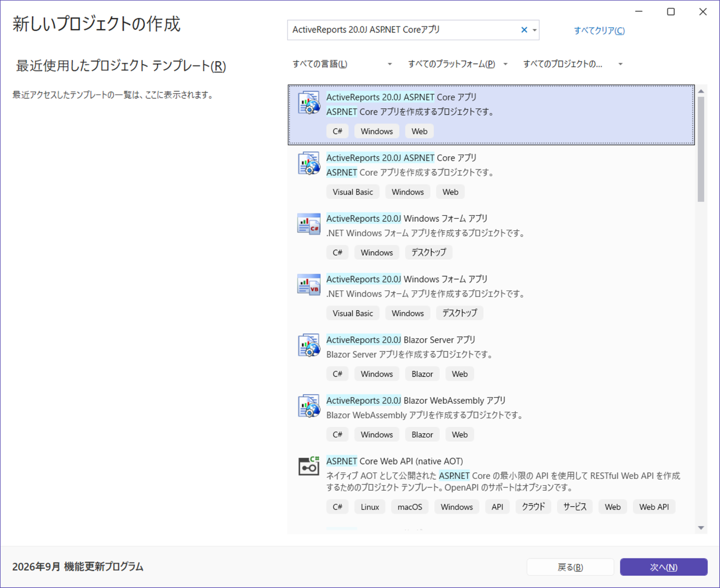Click 'デスクトップ' tag in C# Windows フォーム row
720x588 pixels.
coord(429,253)
